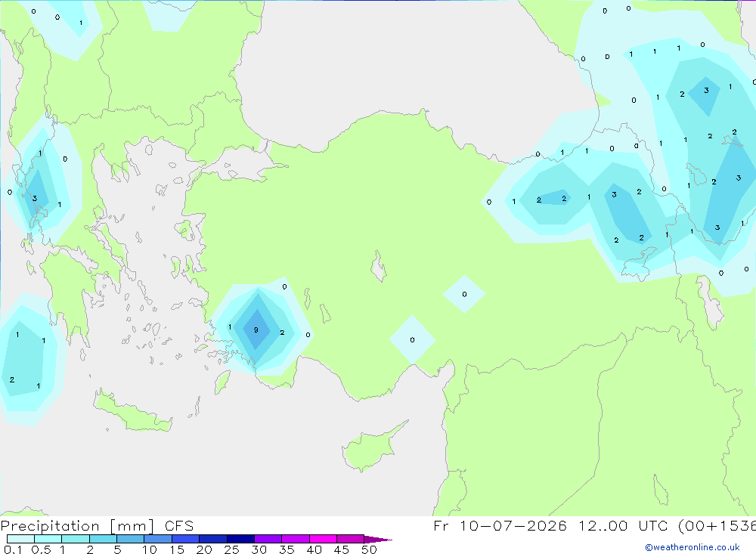This screenshot has width=756, height=554.
Task: Click the '0.5' legend scale label
Action: [x=41, y=549]
